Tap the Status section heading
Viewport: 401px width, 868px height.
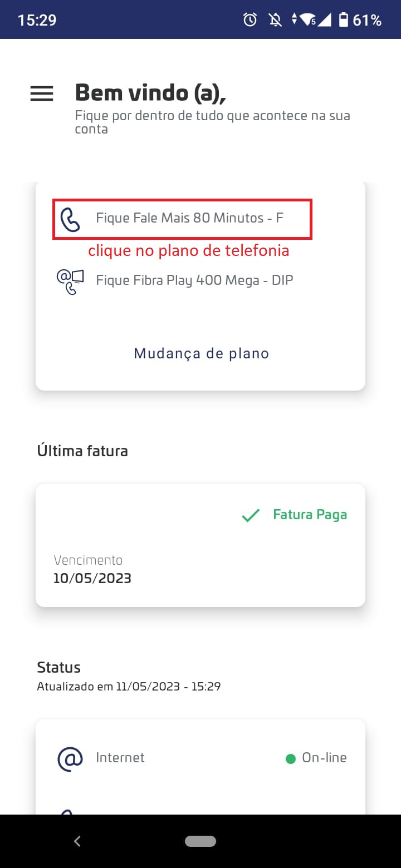tap(58, 668)
